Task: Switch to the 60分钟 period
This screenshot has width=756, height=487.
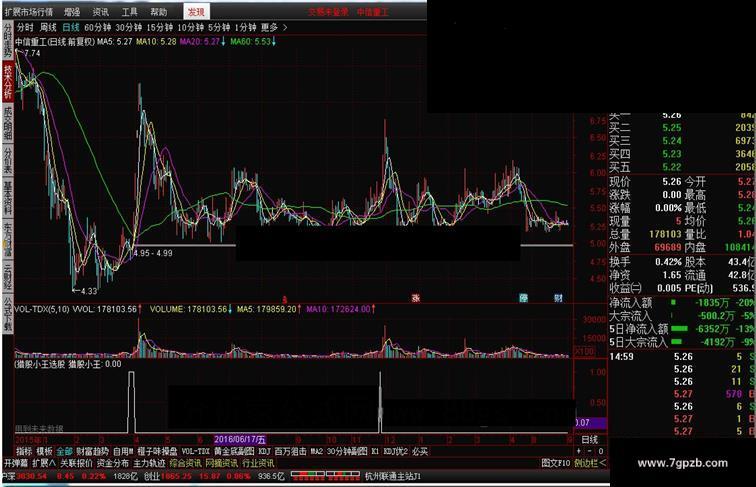Action: (97, 27)
